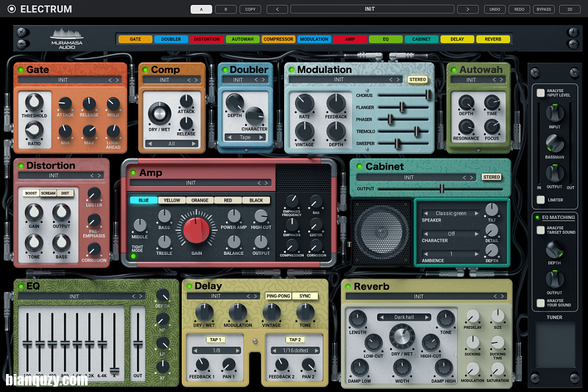This screenshot has width=588, height=392.
Task: Click the Cabinet Tilt knob
Action: point(492,210)
